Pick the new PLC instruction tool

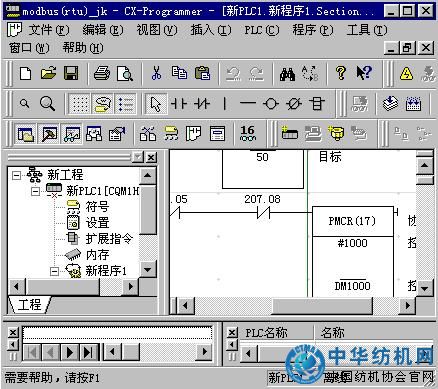click(317, 104)
